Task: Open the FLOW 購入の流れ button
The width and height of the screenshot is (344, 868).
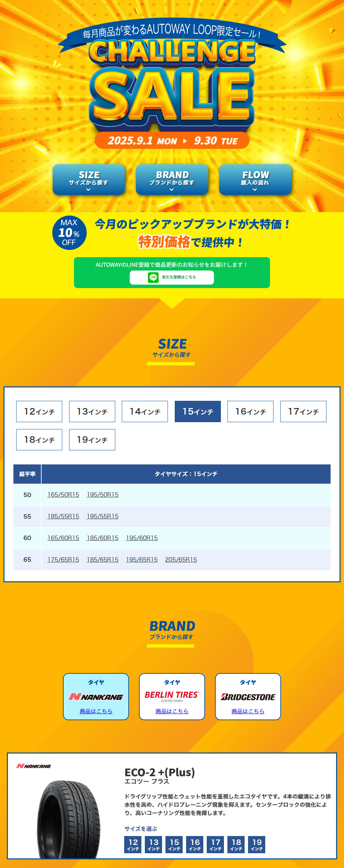Action: click(x=255, y=179)
